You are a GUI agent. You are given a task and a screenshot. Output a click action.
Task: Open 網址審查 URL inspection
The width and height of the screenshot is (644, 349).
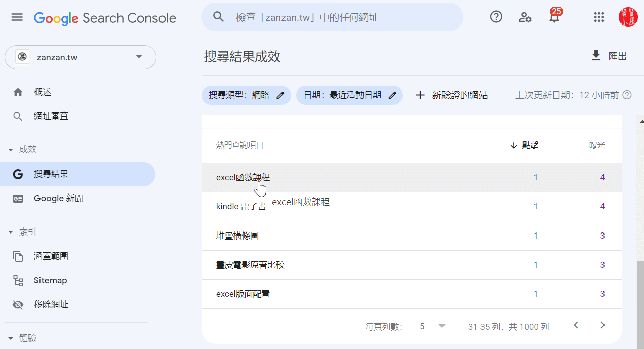click(51, 117)
